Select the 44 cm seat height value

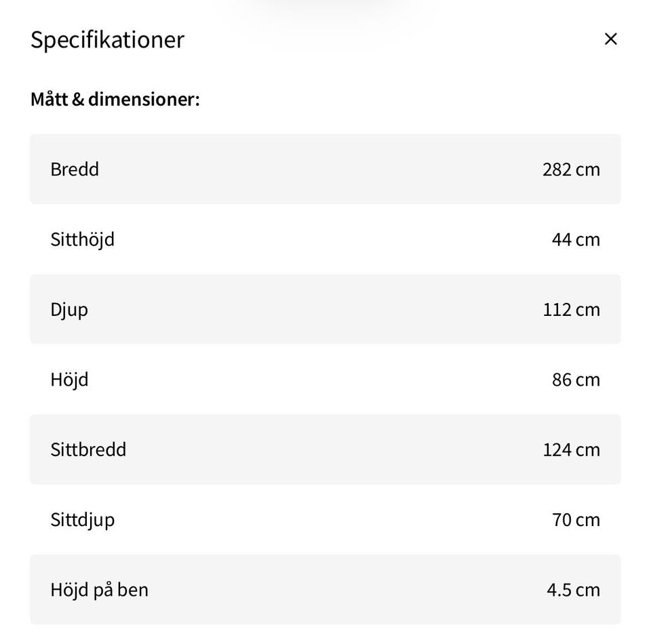tap(576, 239)
